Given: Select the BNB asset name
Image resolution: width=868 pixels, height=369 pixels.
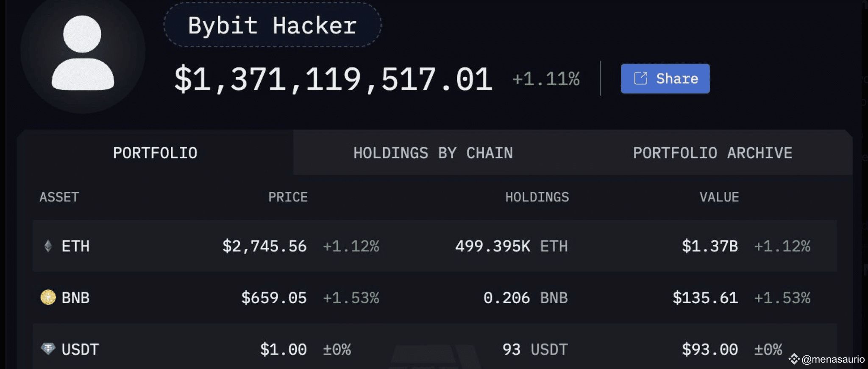Looking at the screenshot, I should [x=75, y=298].
